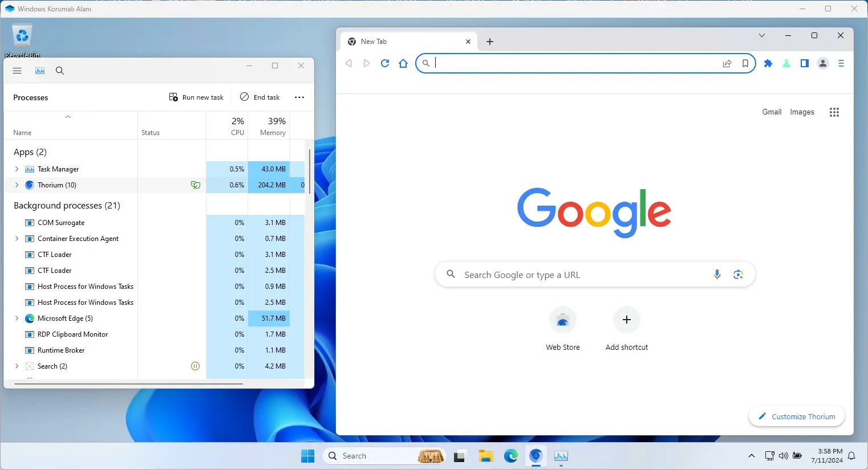Open the Recycle Bin desktop icon

click(x=22, y=40)
